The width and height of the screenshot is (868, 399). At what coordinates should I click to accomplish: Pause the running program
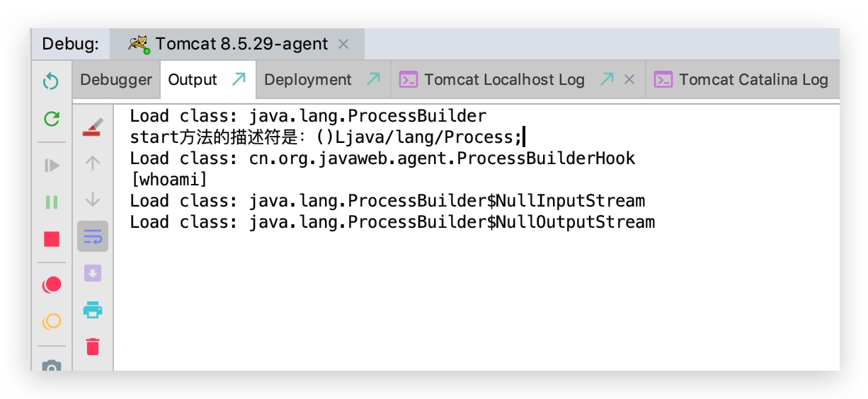coord(51,202)
